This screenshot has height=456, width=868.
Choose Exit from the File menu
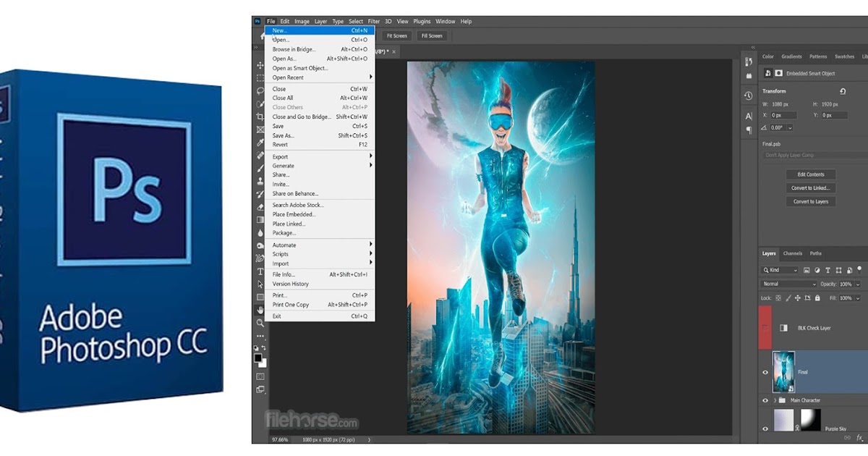[319, 316]
